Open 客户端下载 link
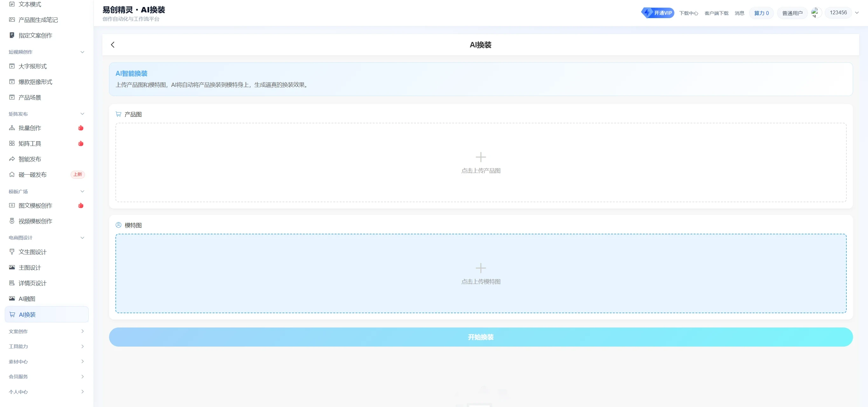 pyautogui.click(x=716, y=13)
